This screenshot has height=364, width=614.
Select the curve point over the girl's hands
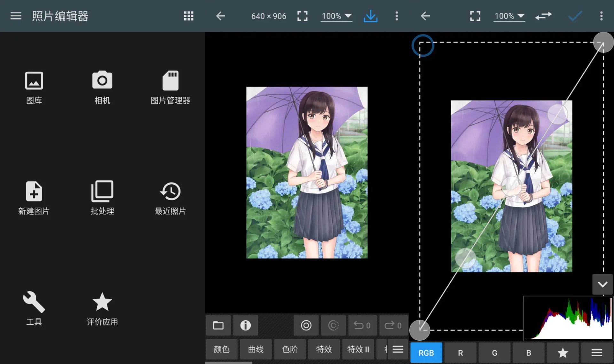pos(511,186)
